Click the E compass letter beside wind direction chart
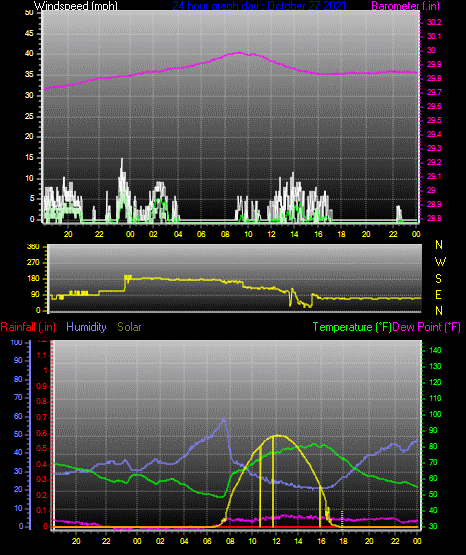This screenshot has width=466, height=555. click(438, 294)
